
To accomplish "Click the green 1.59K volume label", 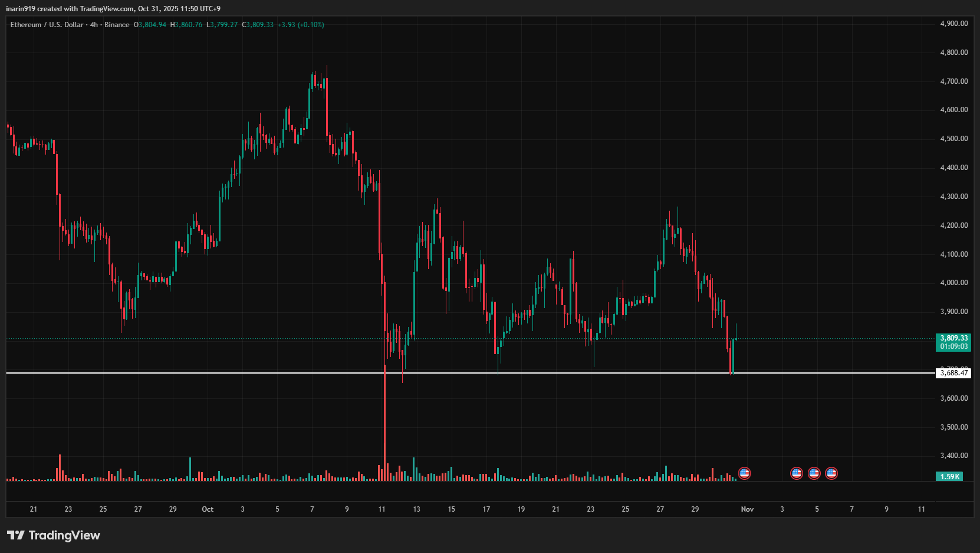I will click(x=949, y=476).
